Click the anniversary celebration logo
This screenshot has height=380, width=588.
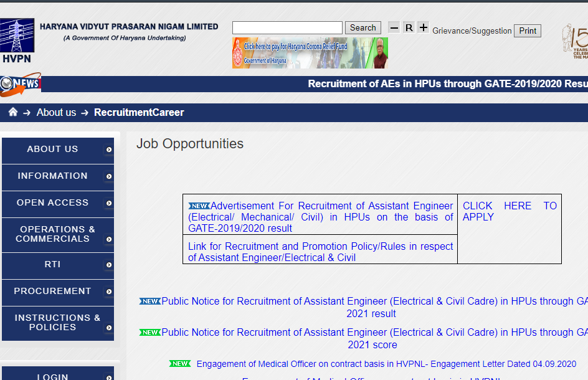575,41
